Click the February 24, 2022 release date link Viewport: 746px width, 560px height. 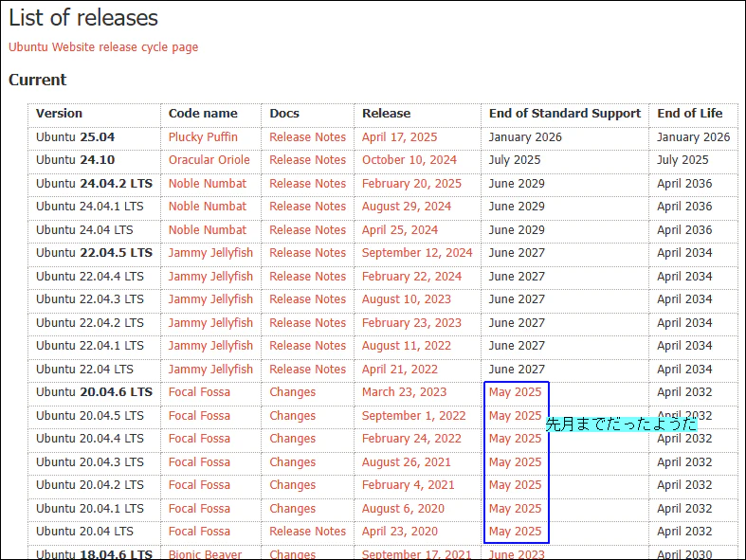[411, 439]
